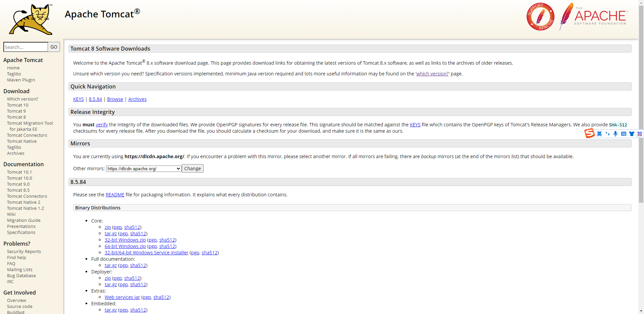This screenshot has height=314, width=644.
Task: Download the Web services jar
Action: [x=122, y=297]
